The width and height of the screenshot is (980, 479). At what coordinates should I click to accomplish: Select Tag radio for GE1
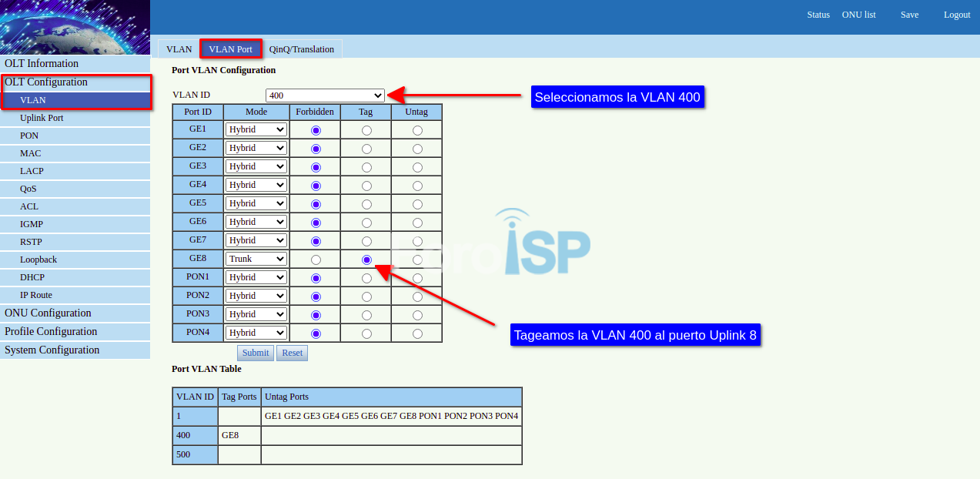366,130
